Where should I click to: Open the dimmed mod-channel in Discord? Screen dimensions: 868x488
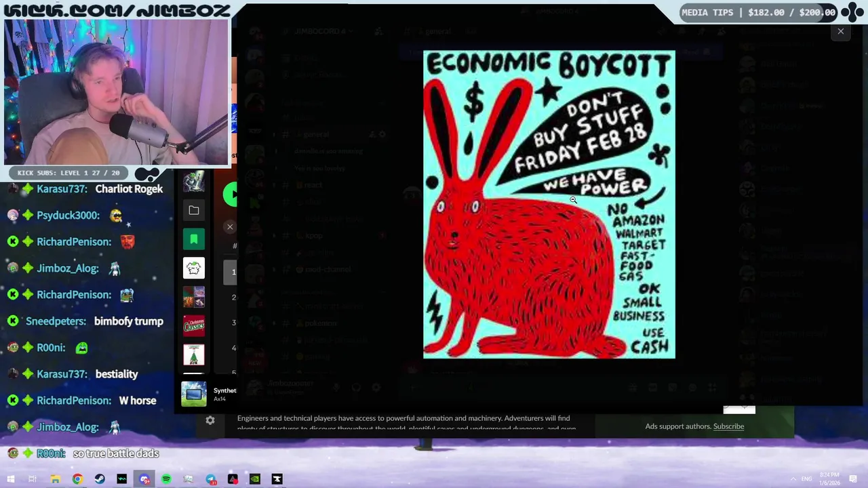pyautogui.click(x=328, y=269)
